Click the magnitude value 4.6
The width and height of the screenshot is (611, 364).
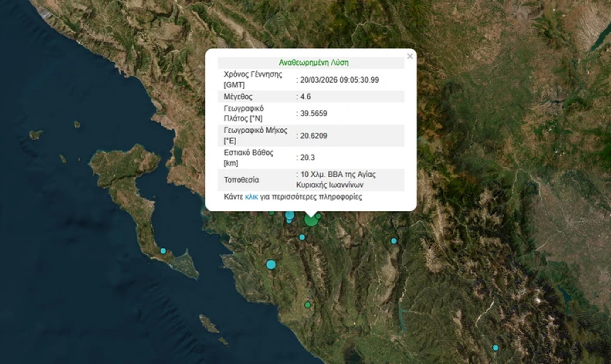305,97
